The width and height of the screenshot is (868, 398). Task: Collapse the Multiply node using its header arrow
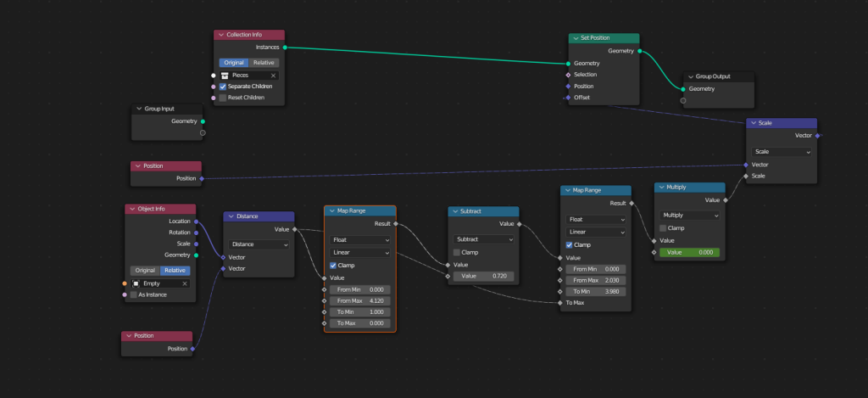pyautogui.click(x=661, y=187)
